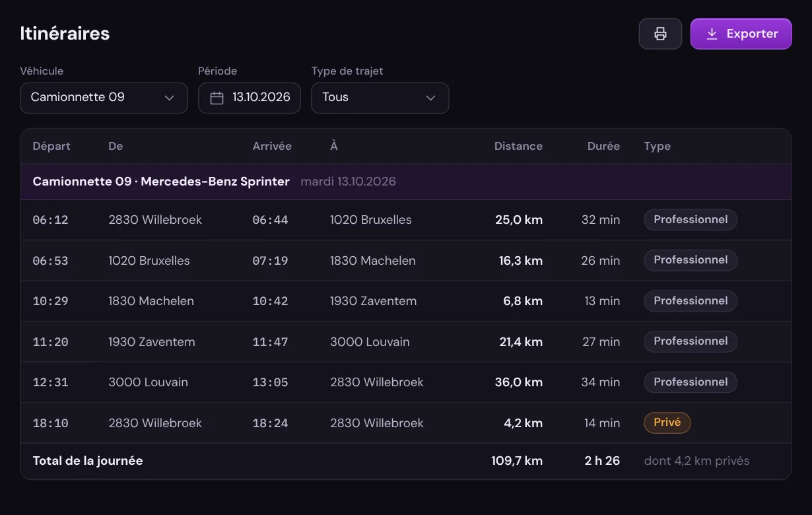812x515 pixels.
Task: Expand the Type de trajet dropdown
Action: pos(380,98)
